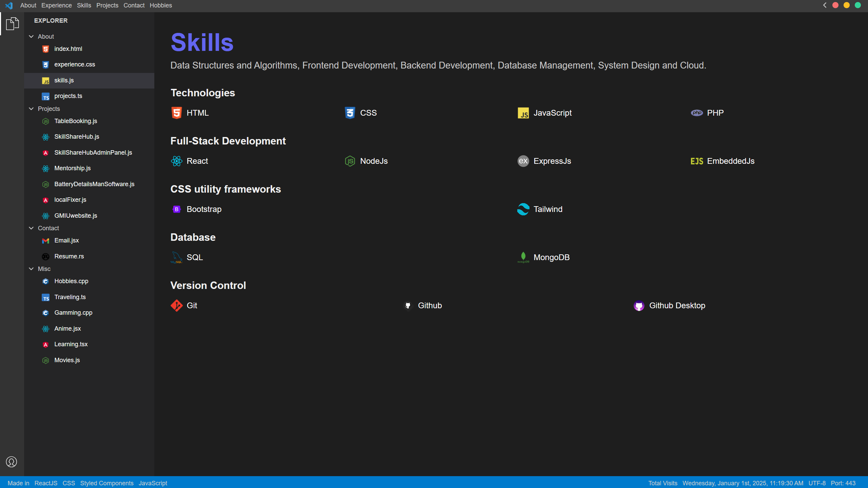The height and width of the screenshot is (488, 868).
Task: Open Learning.tsx file
Action: [x=89, y=344]
